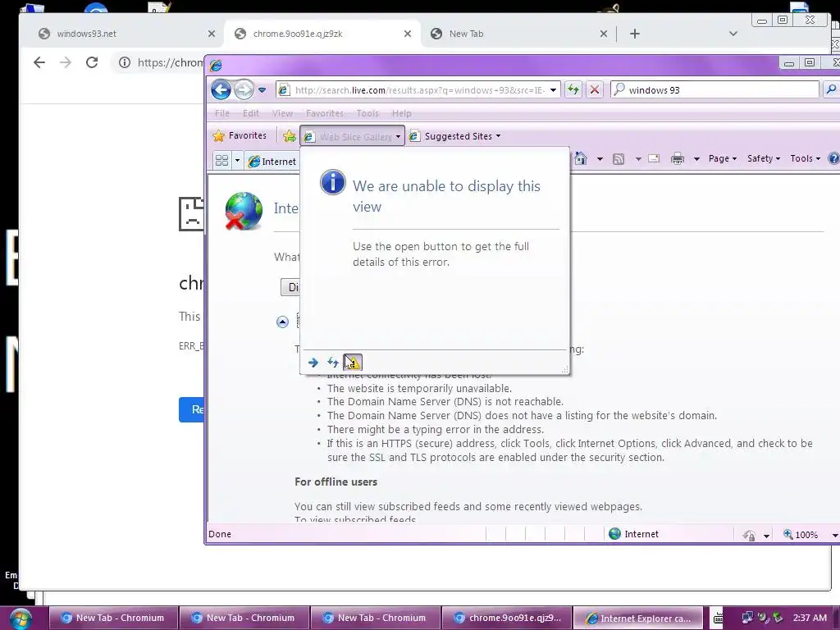Click the warning icon in the web slice flyout
840x630 pixels.
click(353, 363)
